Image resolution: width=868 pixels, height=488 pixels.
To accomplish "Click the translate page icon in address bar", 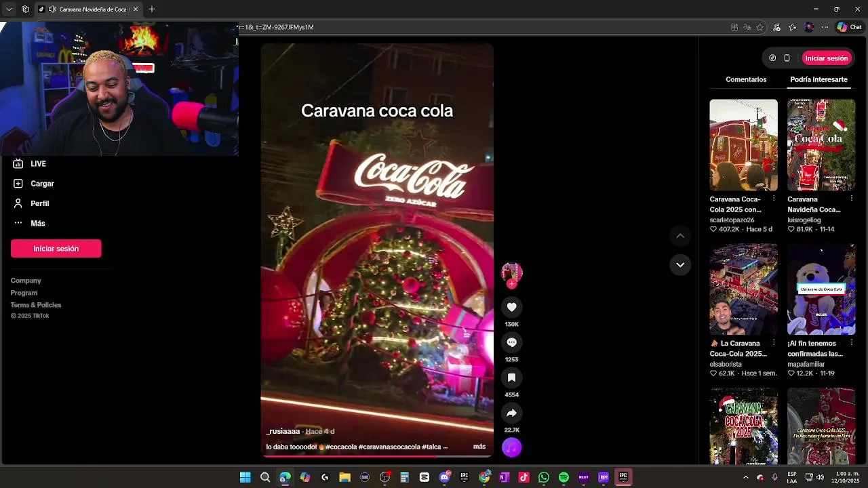I will 747,27.
